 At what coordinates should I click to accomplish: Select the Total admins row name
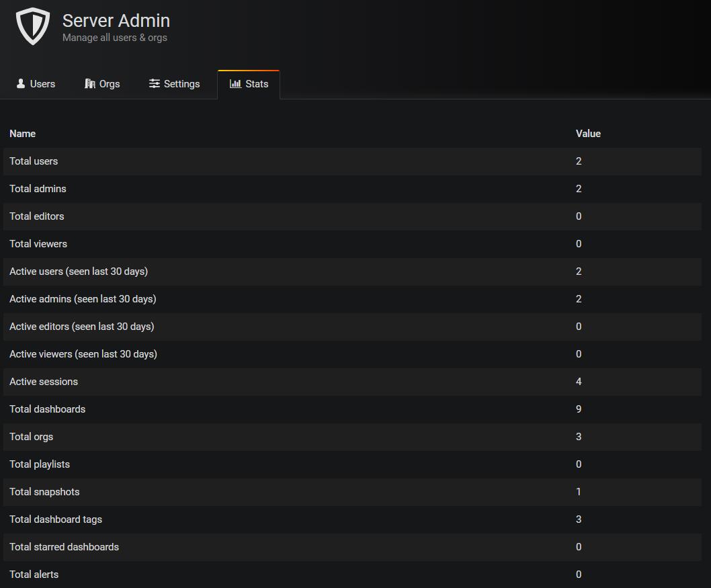tap(38, 189)
